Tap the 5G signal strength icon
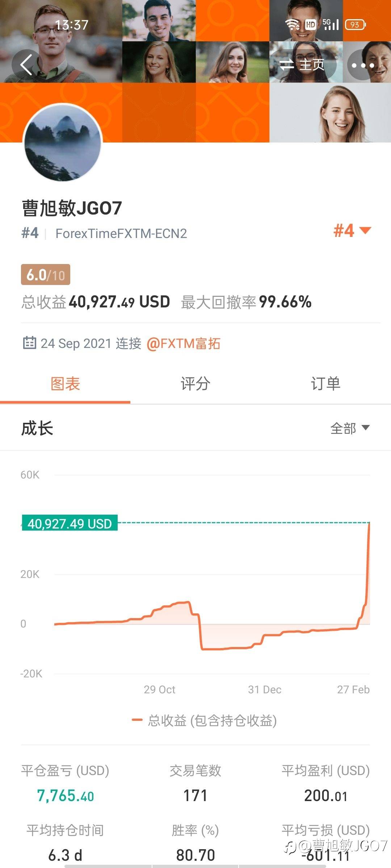The image size is (391, 868). [331, 25]
